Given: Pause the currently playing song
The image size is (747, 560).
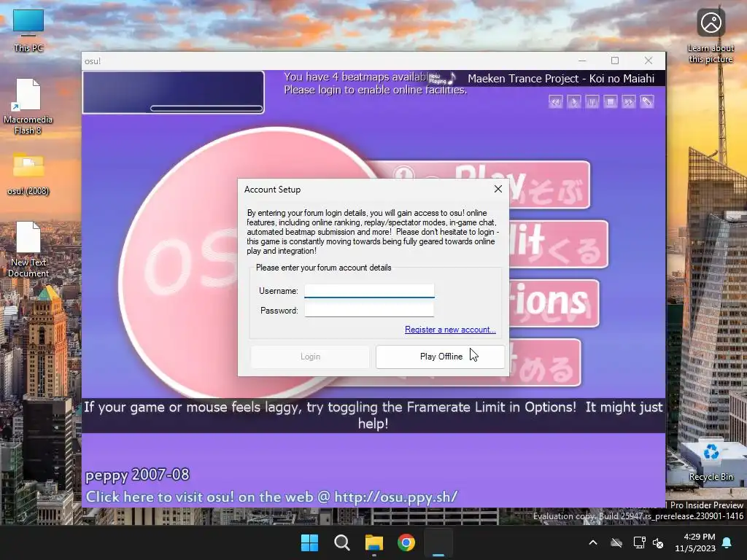Looking at the screenshot, I should (x=592, y=101).
